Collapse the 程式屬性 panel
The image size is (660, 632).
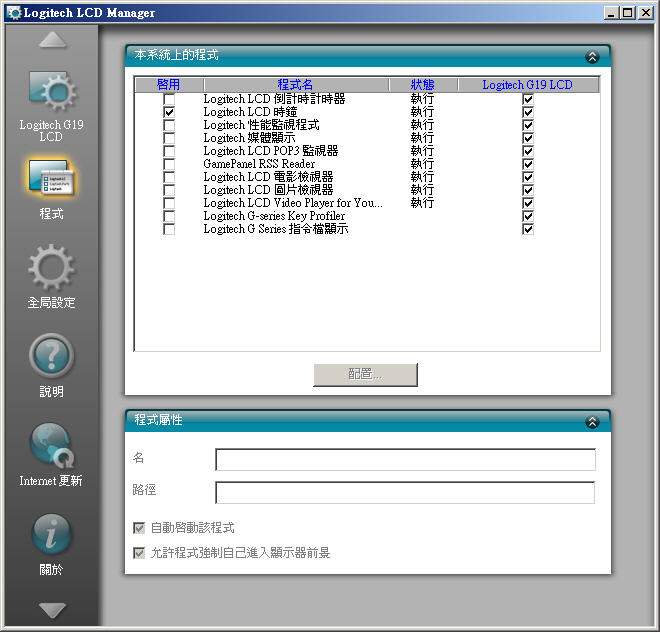click(591, 422)
